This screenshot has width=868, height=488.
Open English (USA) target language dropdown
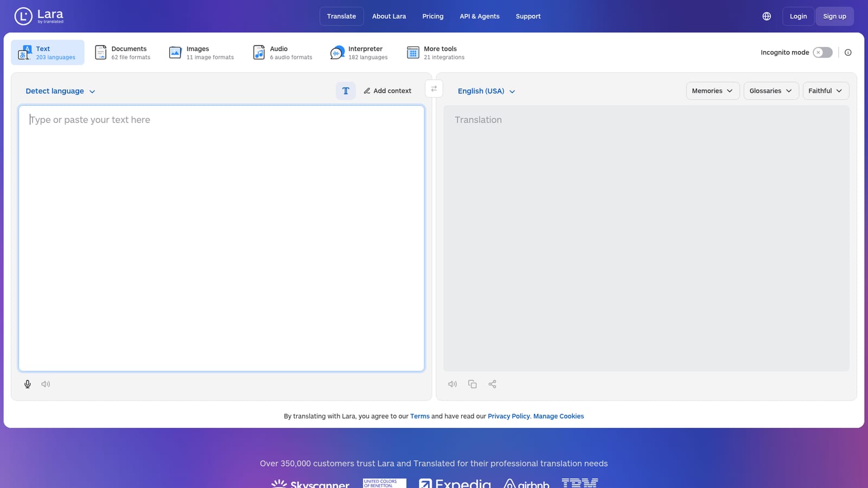(486, 91)
